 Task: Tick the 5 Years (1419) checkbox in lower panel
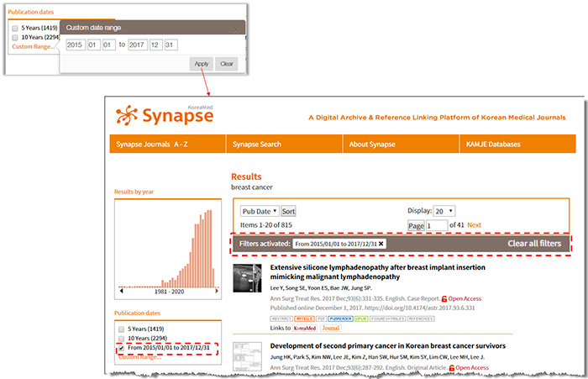[122, 329]
